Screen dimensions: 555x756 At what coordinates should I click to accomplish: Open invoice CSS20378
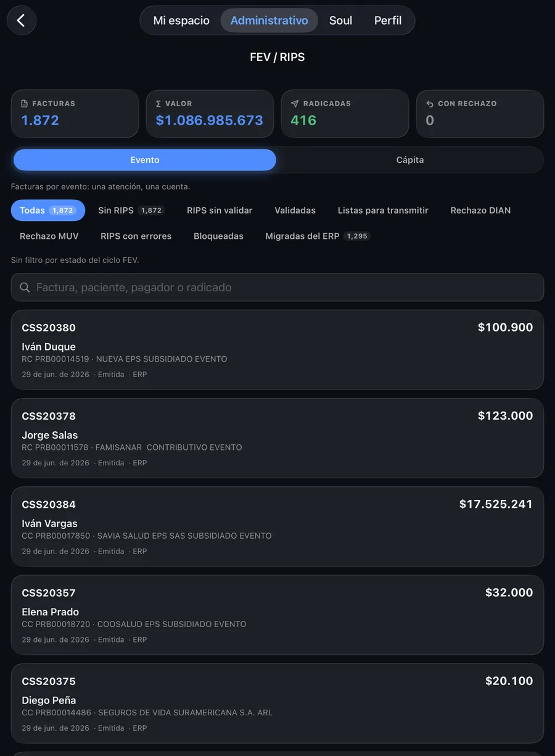coord(277,438)
